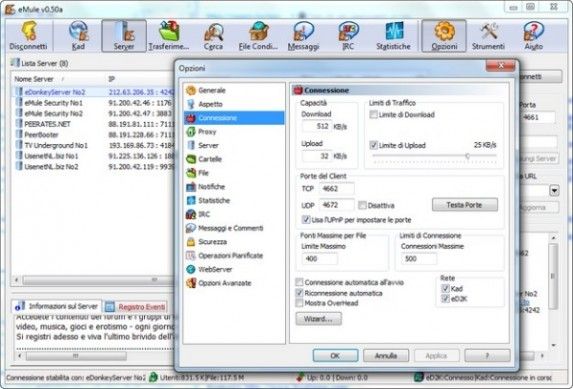Open the IRC toolbar icon
Image resolution: width=573 pixels, height=389 pixels.
(348, 35)
